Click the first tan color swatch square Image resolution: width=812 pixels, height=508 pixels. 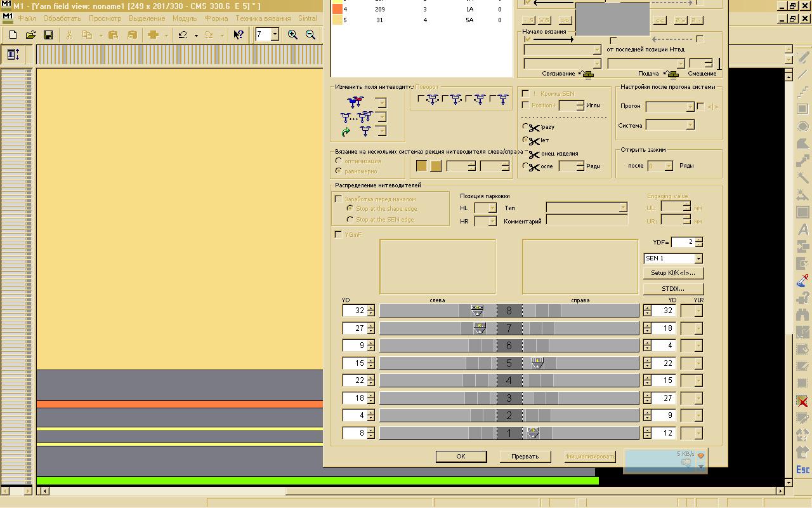click(421, 166)
